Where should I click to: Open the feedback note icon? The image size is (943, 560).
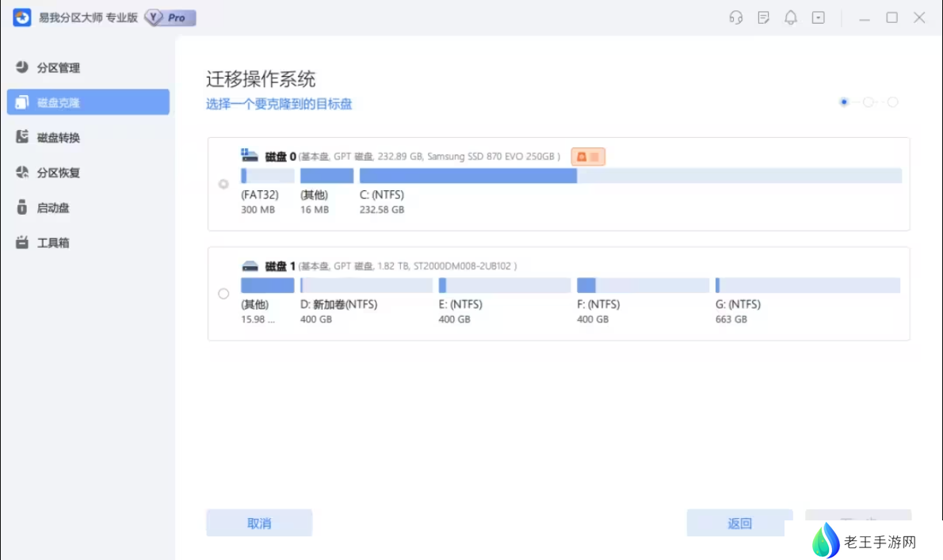(x=763, y=17)
